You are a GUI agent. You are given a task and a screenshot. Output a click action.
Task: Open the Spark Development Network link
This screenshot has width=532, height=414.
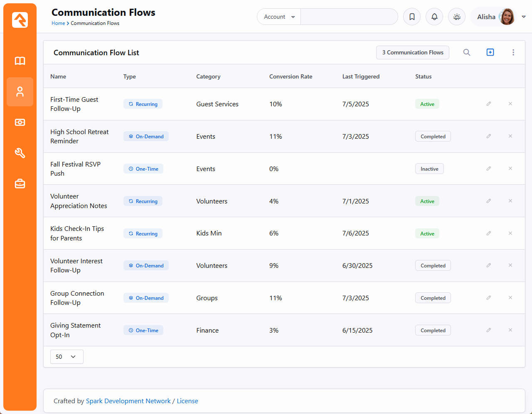click(128, 401)
